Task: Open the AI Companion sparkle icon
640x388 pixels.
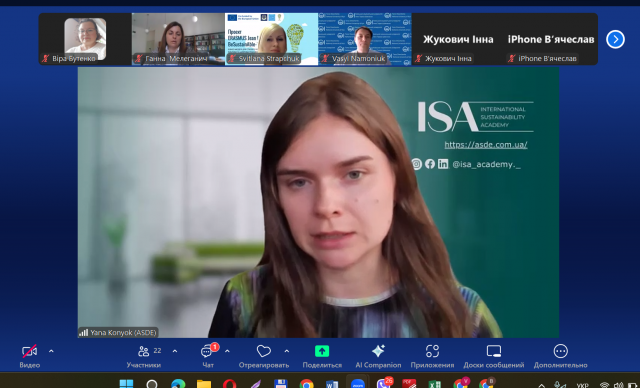Action: coord(378,351)
